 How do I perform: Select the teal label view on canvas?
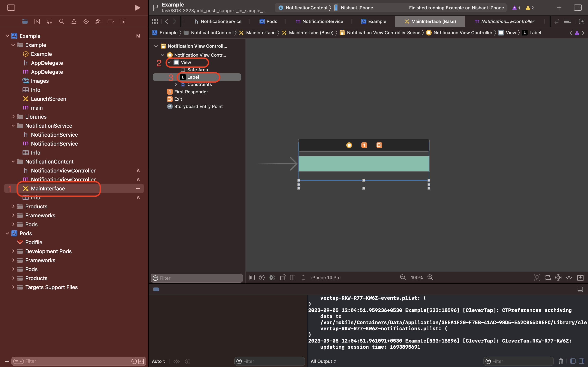363,164
